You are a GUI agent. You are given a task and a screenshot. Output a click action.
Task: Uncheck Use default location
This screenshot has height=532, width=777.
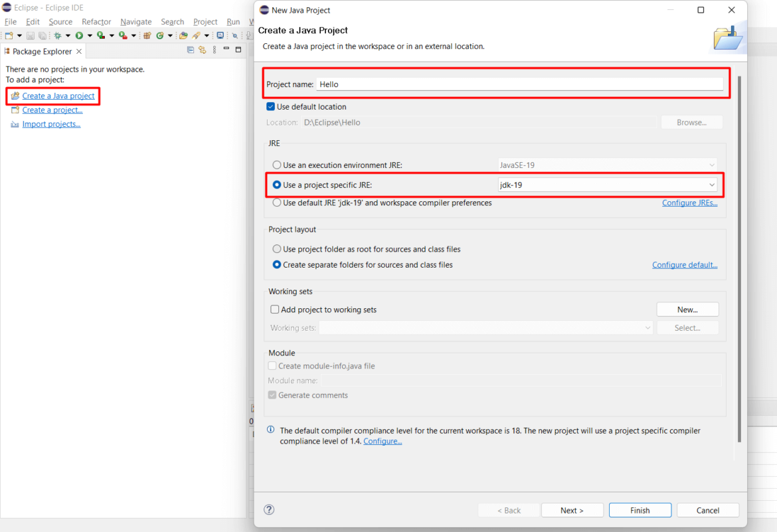click(x=270, y=106)
